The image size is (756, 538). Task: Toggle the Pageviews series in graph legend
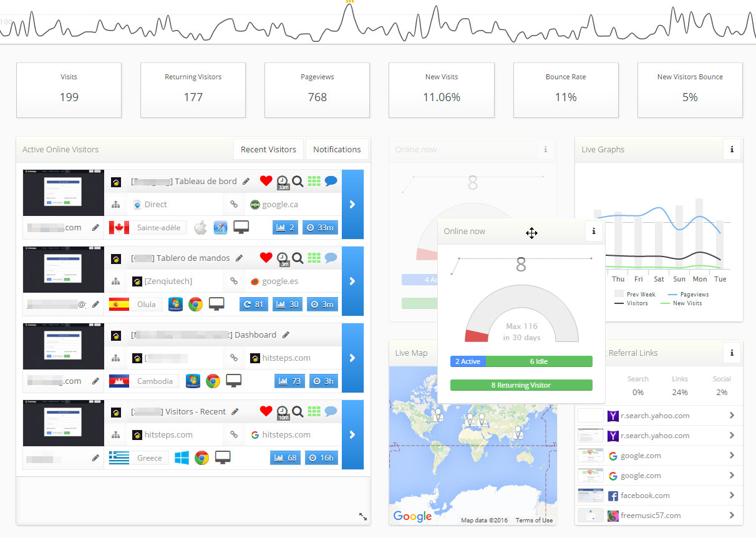pyautogui.click(x=688, y=294)
